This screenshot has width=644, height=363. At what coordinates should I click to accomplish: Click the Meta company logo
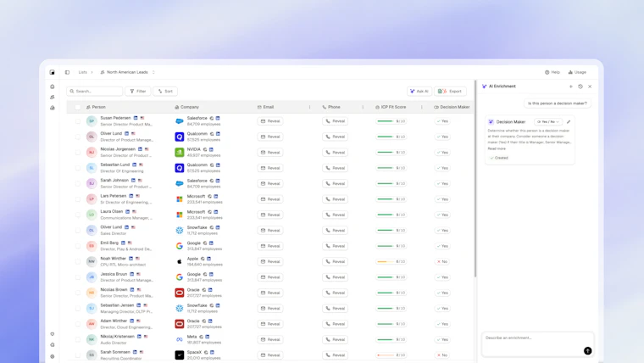(x=180, y=339)
